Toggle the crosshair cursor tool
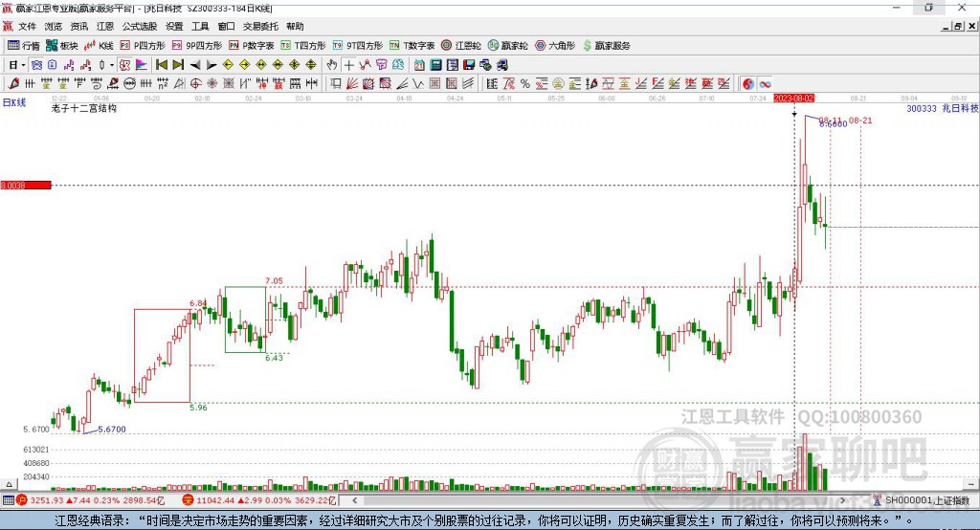This screenshot has height=530, width=980. point(348,65)
